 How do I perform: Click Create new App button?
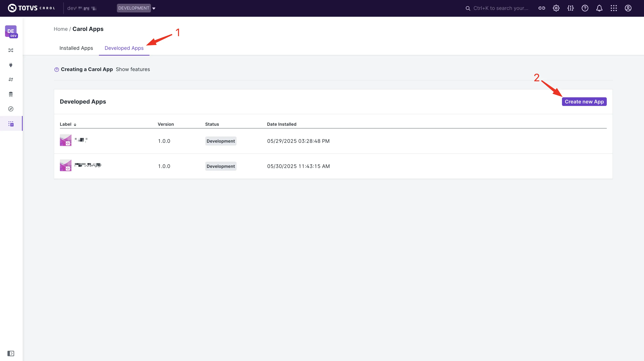[x=584, y=101]
